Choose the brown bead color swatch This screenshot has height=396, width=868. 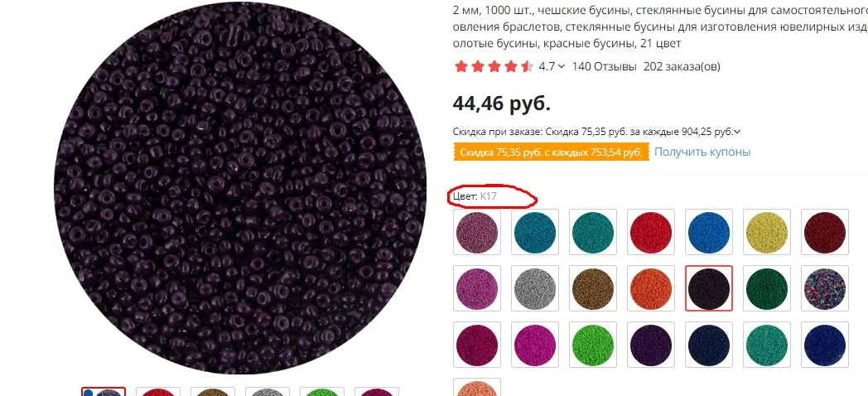(x=593, y=288)
